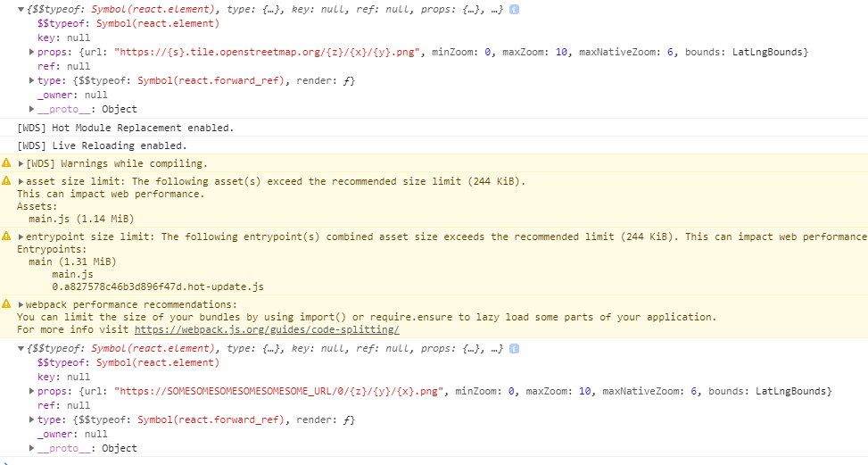Click 'bounds: LatLngBounds' in the openstreetmap props row
The height and width of the screenshot is (465, 868).
click(745, 52)
